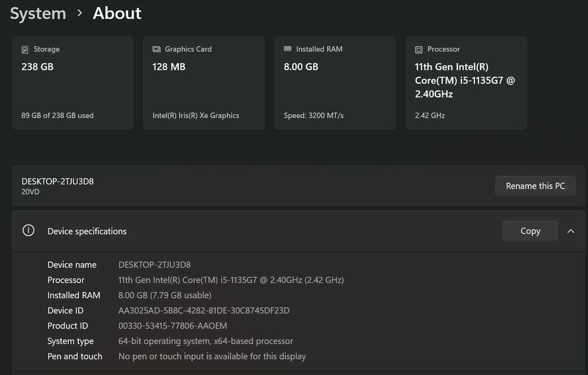The height and width of the screenshot is (375, 588).
Task: Click the About breadcrumb heading
Action: (x=117, y=13)
